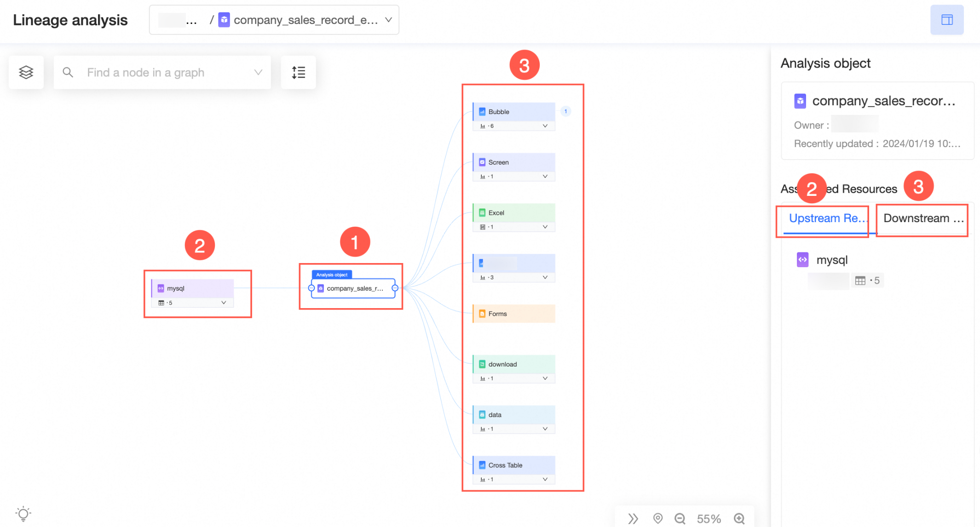Screen dimensions: 980x527
Task: Click the Cross Table node icon
Action: coord(482,465)
